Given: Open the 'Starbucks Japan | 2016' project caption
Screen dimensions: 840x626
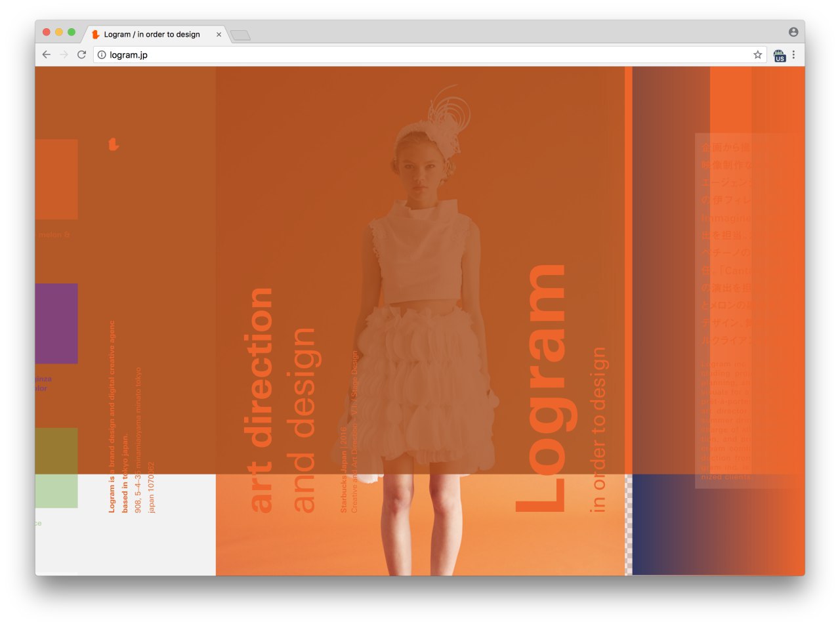Looking at the screenshot, I should coord(343,469).
